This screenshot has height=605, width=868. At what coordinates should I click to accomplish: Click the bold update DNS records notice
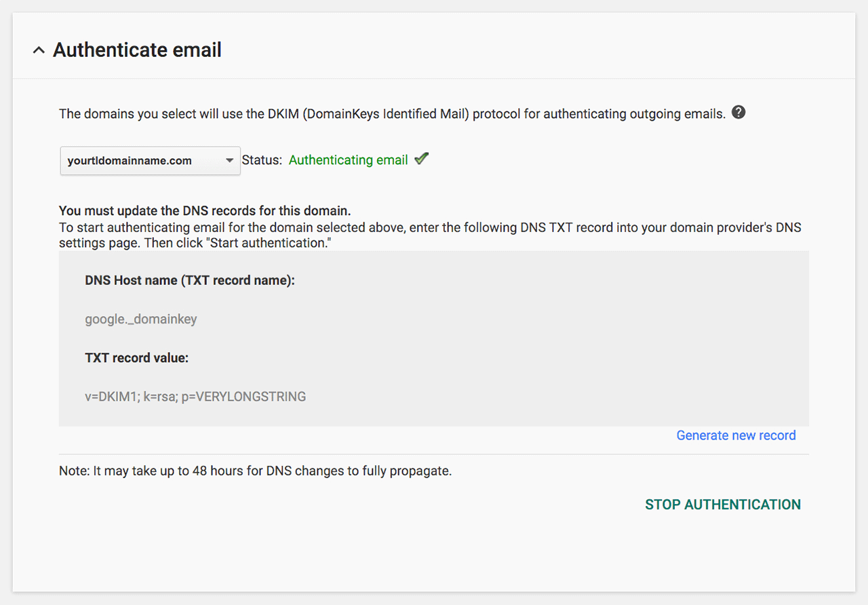click(205, 211)
